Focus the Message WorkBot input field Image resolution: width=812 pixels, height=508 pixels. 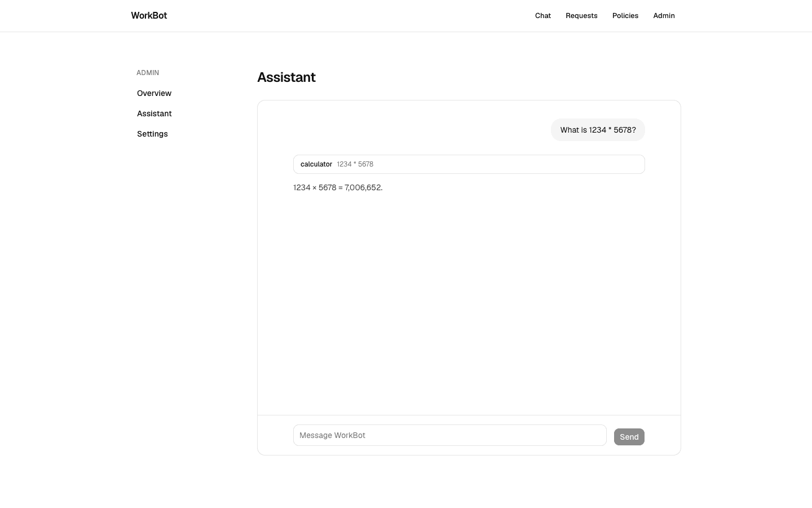click(450, 435)
